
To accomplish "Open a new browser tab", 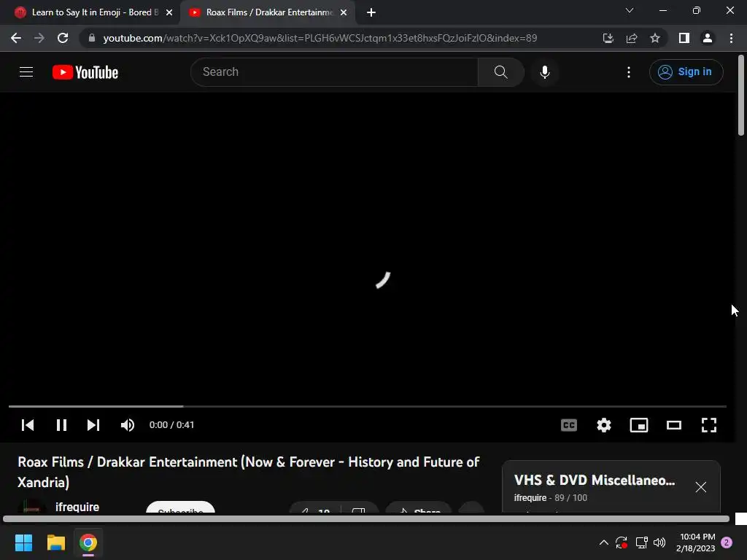I will (371, 12).
